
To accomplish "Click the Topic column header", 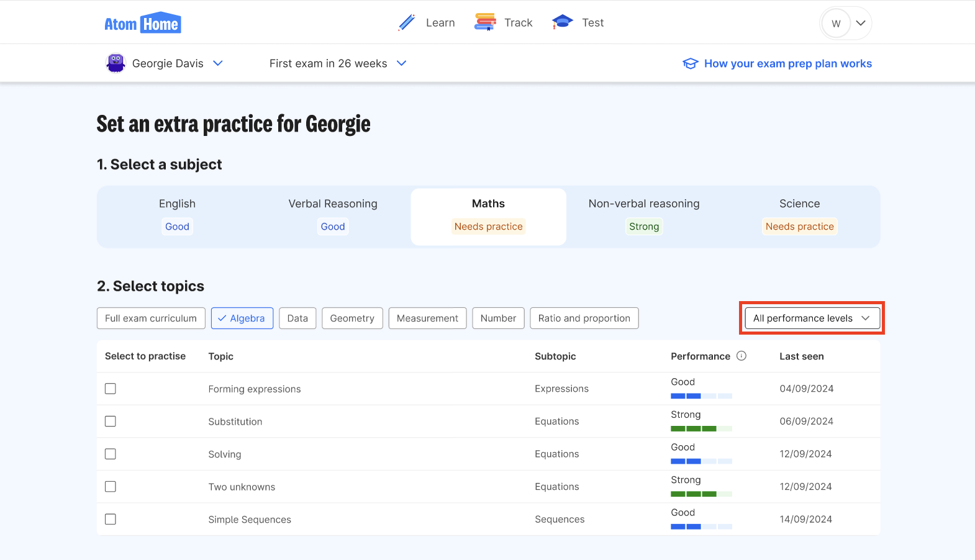I will [x=220, y=356].
